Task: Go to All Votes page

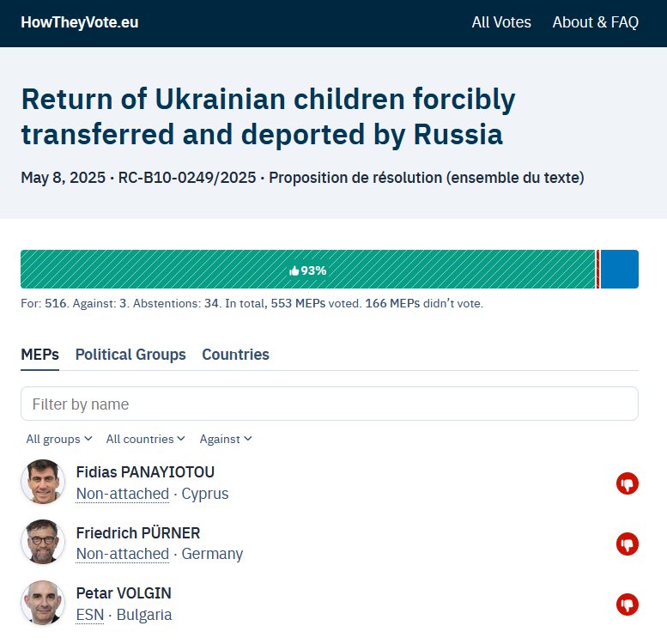Action: tap(501, 22)
